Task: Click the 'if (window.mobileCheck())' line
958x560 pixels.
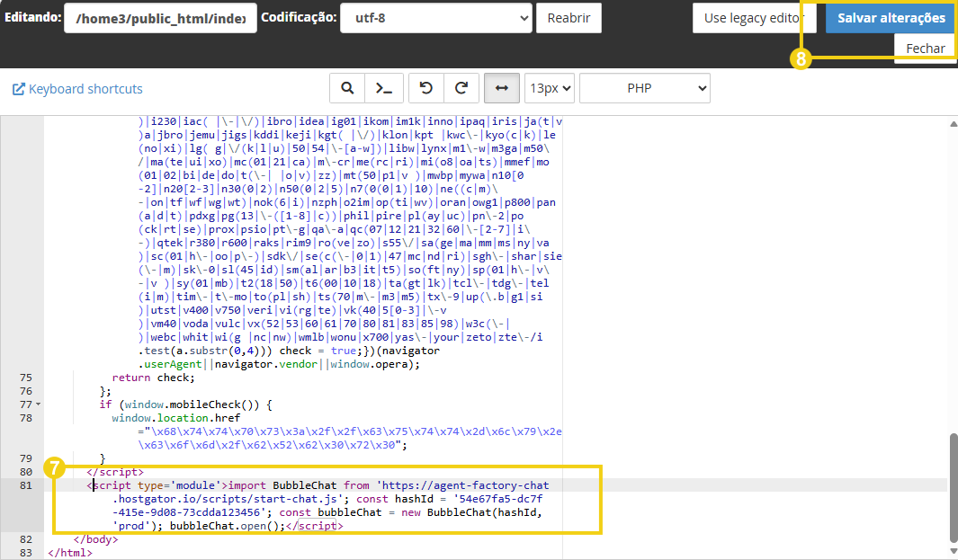Action: pyautogui.click(x=185, y=404)
